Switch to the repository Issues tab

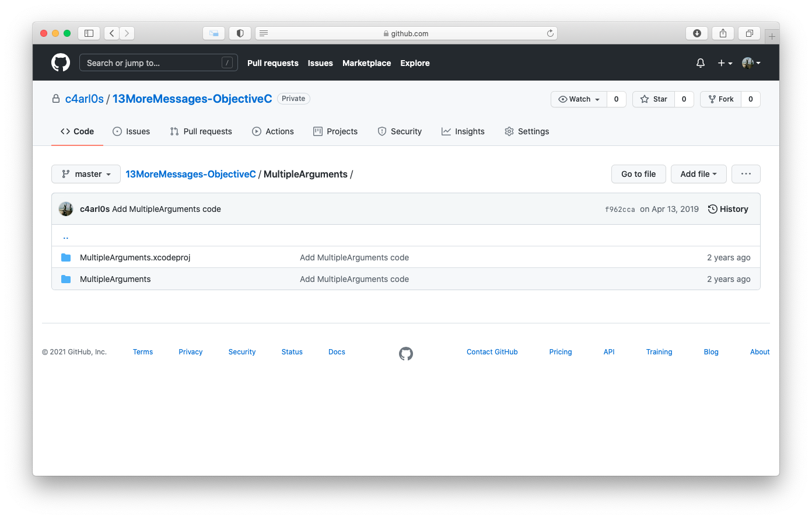[131, 131]
